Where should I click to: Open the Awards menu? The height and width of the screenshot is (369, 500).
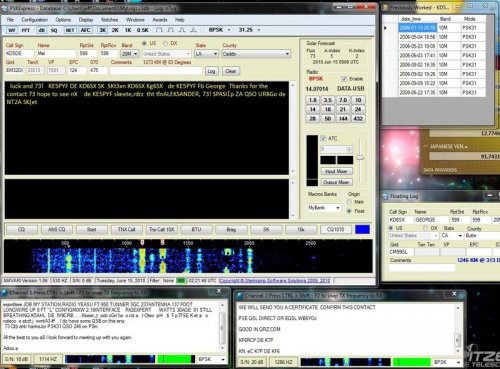[160, 20]
